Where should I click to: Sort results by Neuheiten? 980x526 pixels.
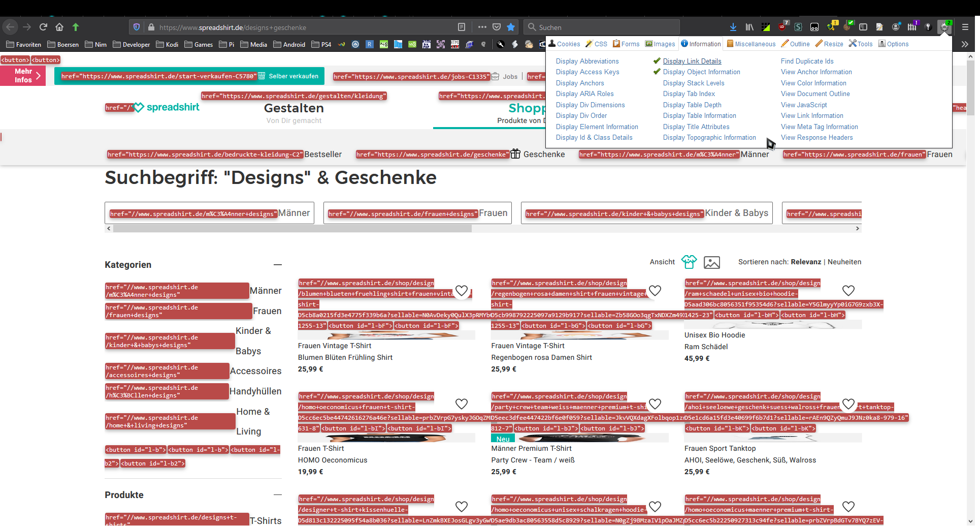click(x=844, y=262)
